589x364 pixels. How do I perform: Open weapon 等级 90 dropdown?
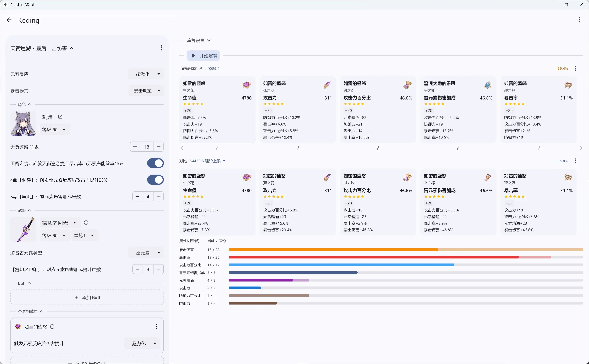pyautogui.click(x=55, y=235)
